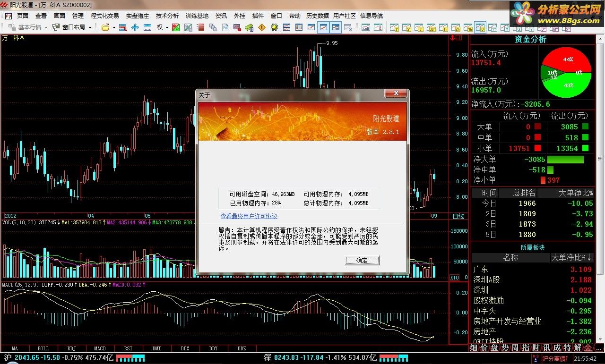The image size is (605, 364).
Task: Click the 股权激励 sector row
Action: click(533, 300)
